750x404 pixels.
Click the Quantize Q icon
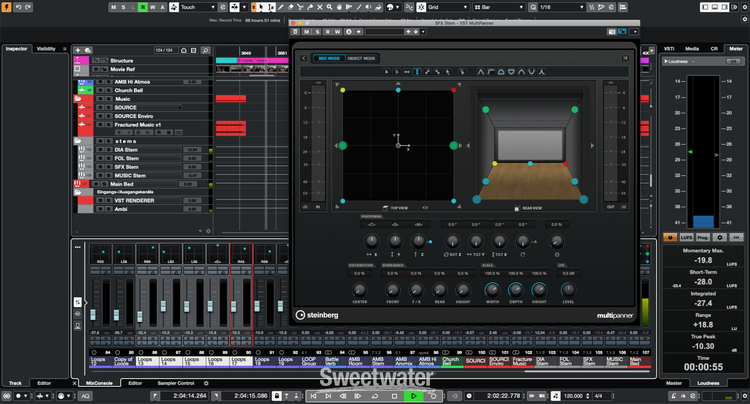[x=533, y=7]
